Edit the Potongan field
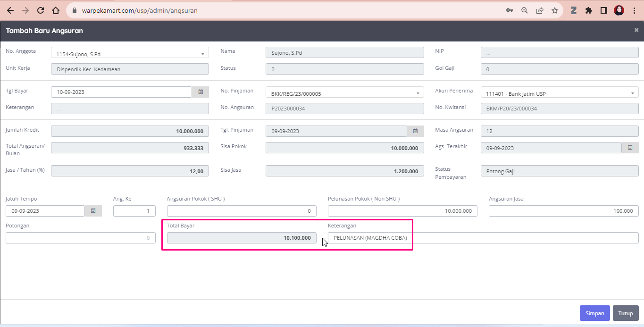The height and width of the screenshot is (327, 644). pos(81,238)
